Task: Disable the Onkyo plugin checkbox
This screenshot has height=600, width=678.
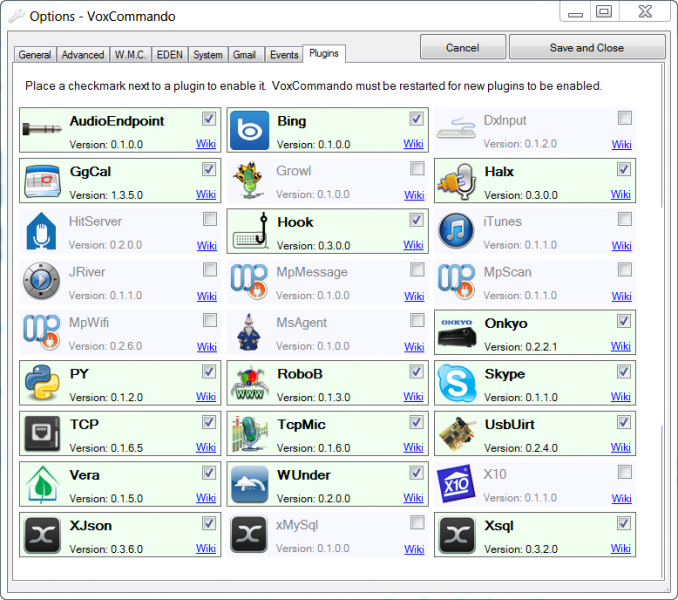Action: [x=624, y=321]
